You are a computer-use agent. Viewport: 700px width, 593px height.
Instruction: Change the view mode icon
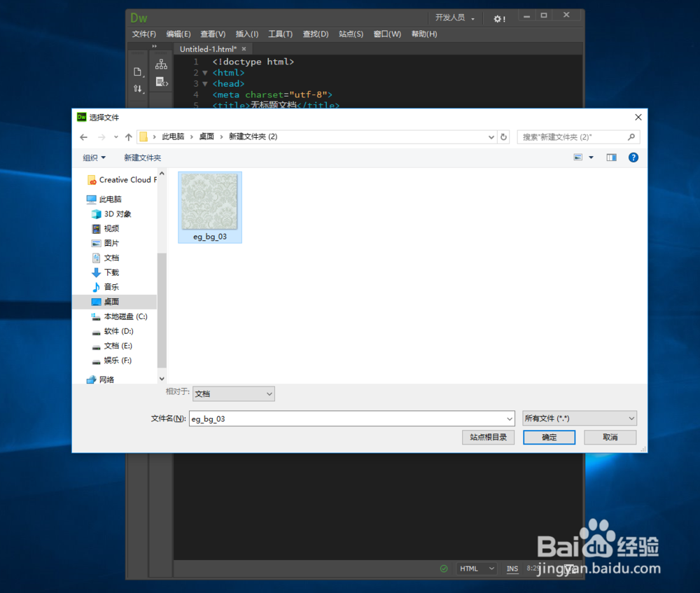(577, 158)
